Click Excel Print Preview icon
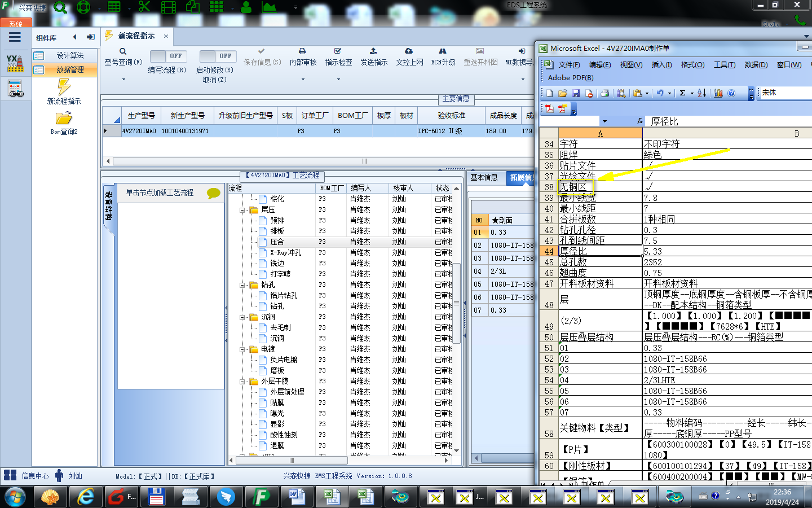Viewport: 812px width, 508px height. pos(621,93)
